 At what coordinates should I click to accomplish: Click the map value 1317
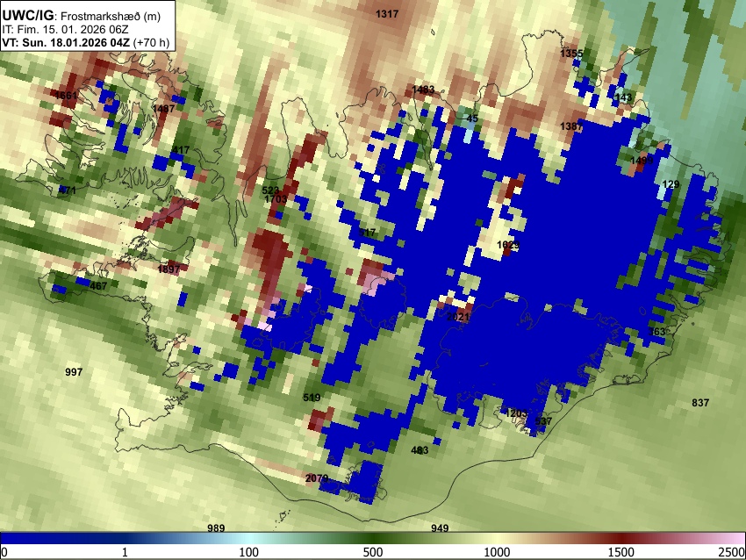[x=387, y=14]
